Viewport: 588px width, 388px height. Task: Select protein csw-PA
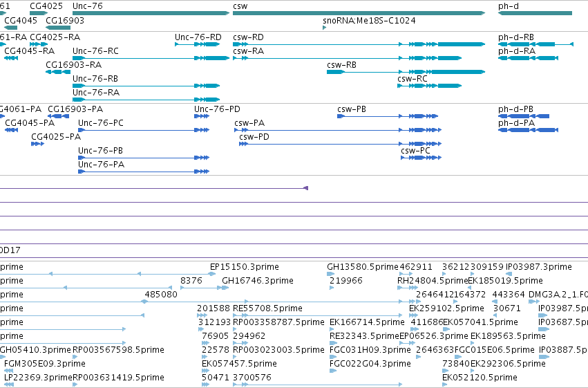point(338,130)
